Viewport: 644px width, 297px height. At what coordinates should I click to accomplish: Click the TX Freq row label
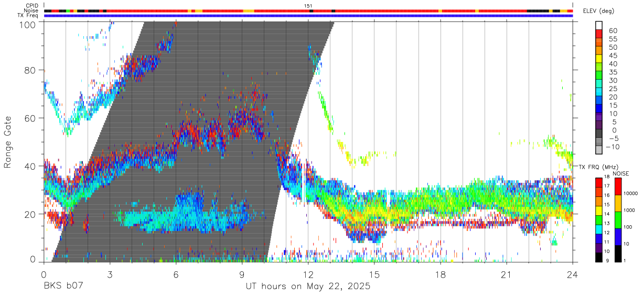point(28,15)
